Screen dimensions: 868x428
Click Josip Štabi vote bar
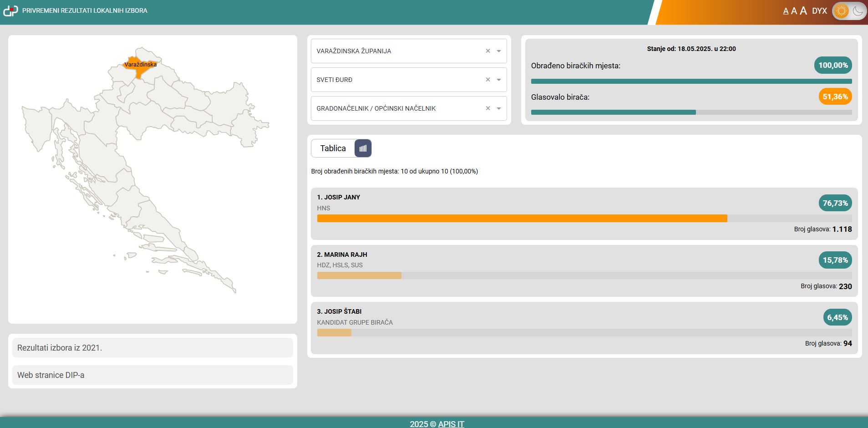pos(334,333)
